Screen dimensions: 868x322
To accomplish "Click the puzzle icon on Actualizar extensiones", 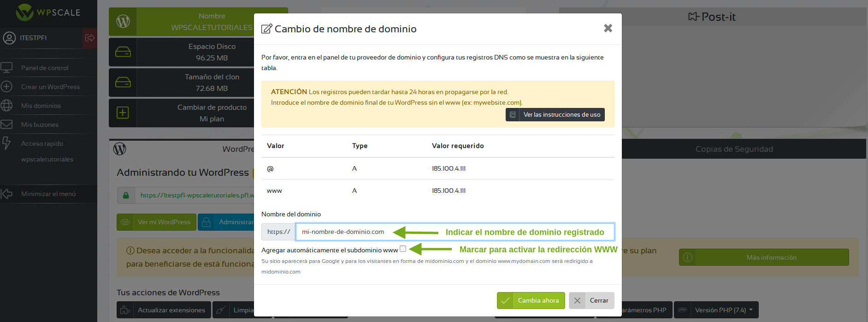I will [x=125, y=310].
